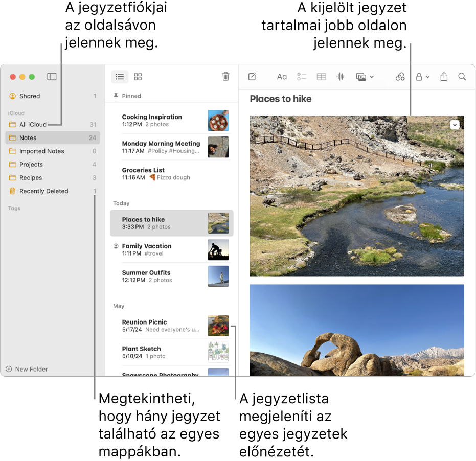Open the Plant Sketch note
The image size is (476, 461).
(172, 352)
